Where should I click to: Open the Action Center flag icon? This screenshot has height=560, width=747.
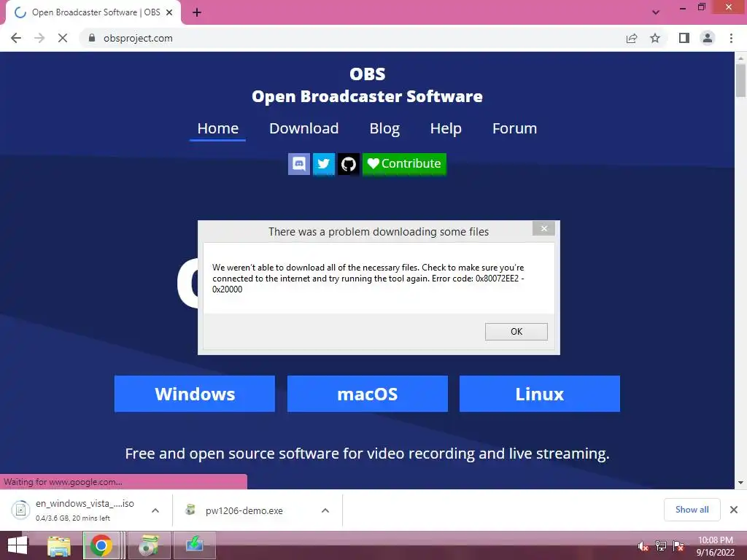[x=678, y=546]
